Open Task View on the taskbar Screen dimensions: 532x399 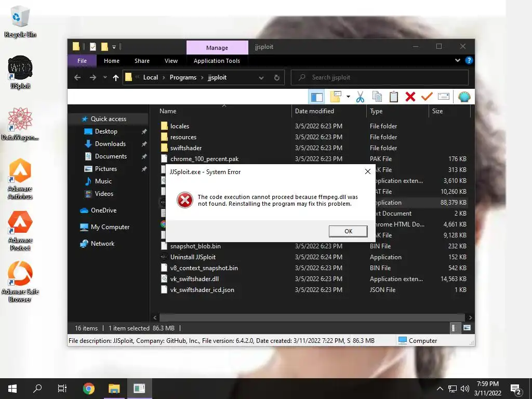tap(62, 389)
